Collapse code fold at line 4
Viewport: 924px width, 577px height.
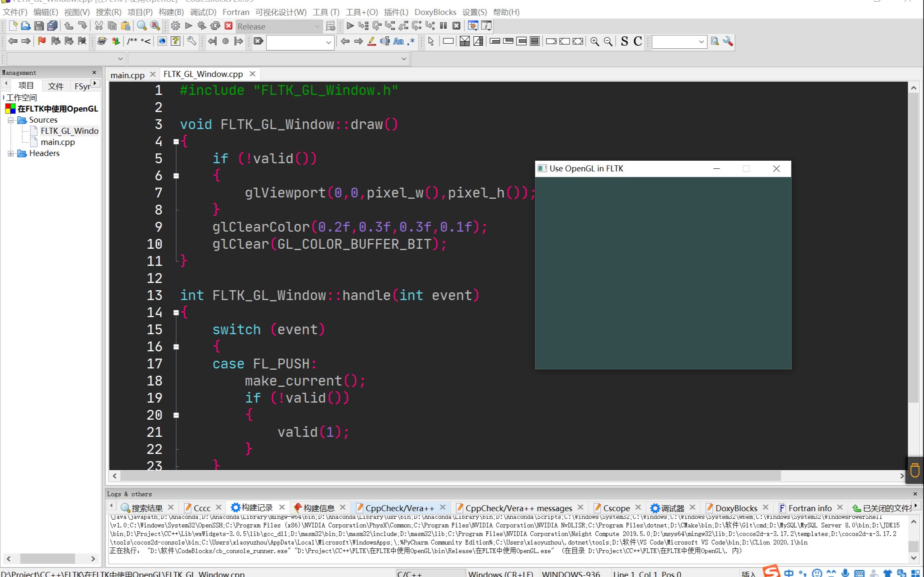click(x=176, y=141)
